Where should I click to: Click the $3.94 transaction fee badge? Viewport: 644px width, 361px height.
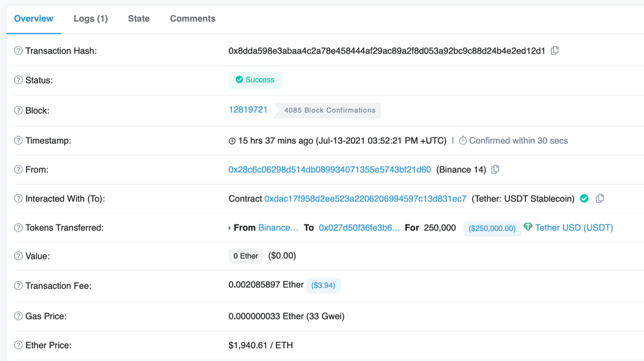(x=323, y=285)
